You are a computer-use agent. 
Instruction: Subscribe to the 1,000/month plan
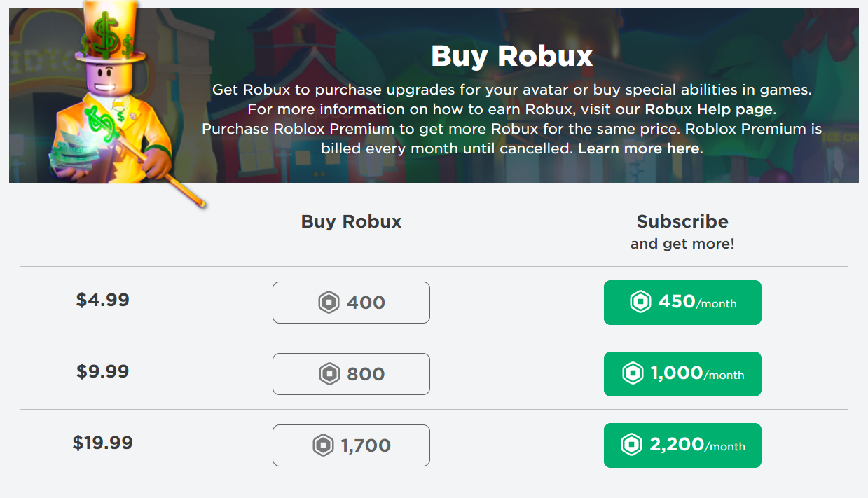pos(682,374)
